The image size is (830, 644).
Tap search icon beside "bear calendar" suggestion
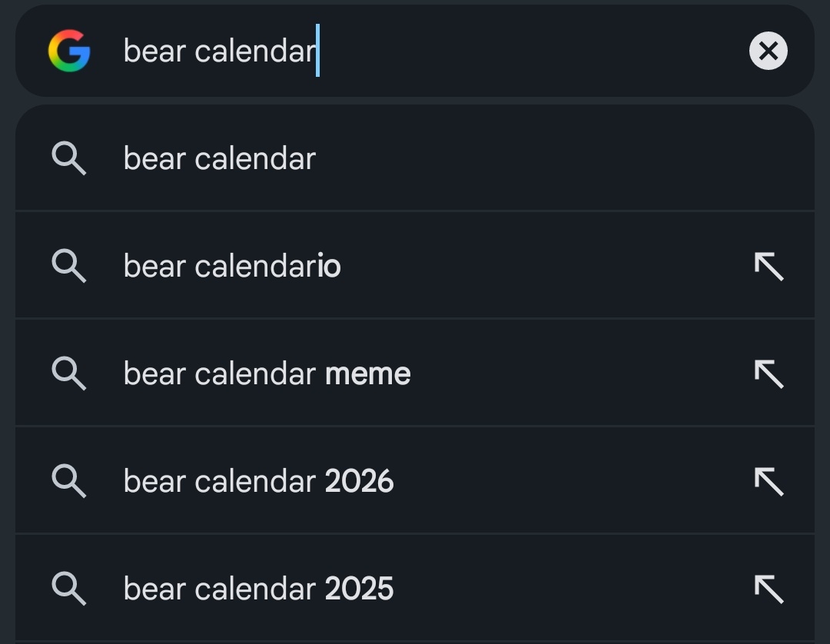pyautogui.click(x=69, y=159)
